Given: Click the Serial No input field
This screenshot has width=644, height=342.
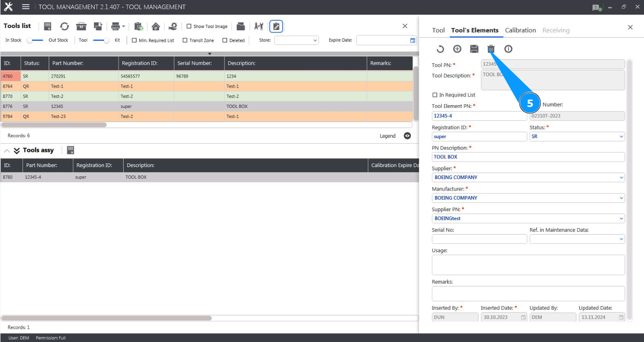Looking at the screenshot, I should tap(479, 239).
